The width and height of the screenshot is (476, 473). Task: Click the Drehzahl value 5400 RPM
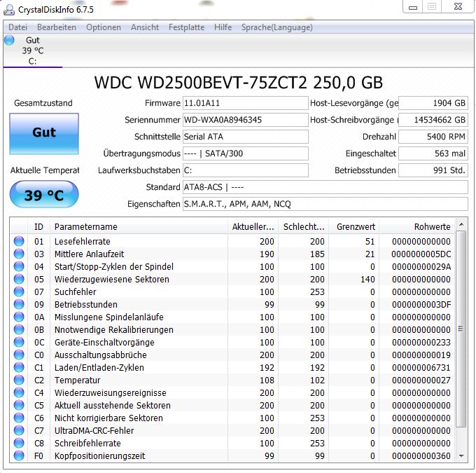tap(433, 137)
